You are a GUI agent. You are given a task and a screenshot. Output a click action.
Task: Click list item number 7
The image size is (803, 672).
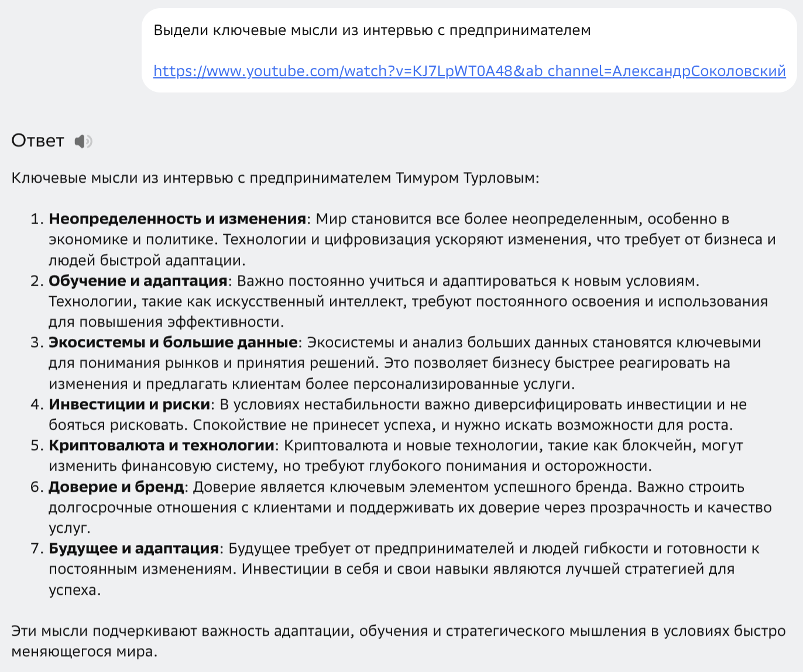pyautogui.click(x=36, y=548)
